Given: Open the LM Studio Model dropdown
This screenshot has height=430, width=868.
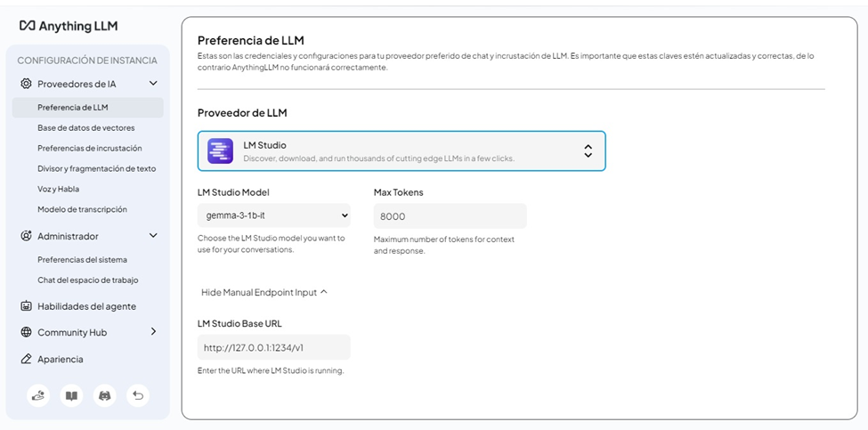Looking at the screenshot, I should tap(273, 215).
